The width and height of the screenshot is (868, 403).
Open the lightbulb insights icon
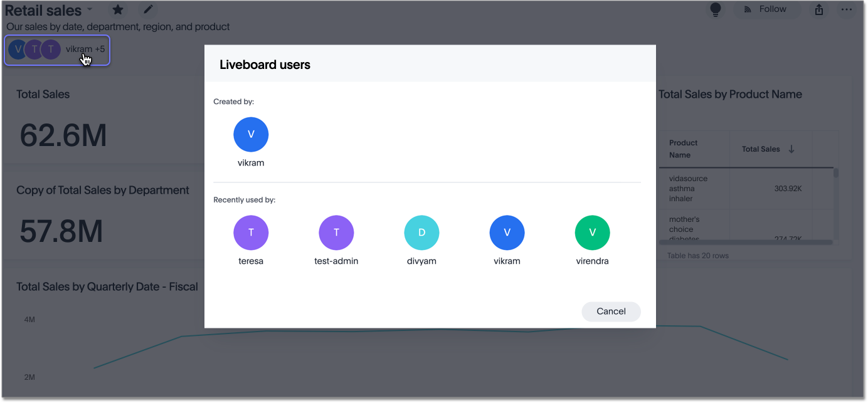[x=715, y=9]
